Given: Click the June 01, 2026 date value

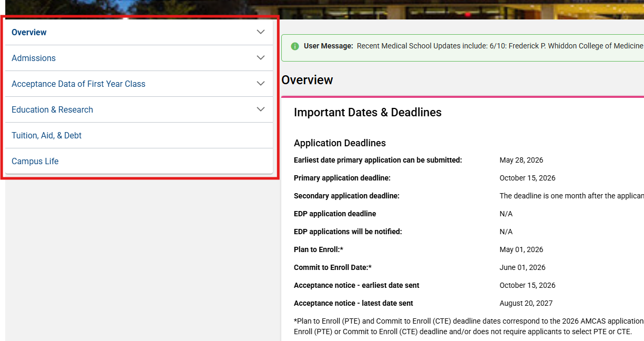Looking at the screenshot, I should (522, 267).
